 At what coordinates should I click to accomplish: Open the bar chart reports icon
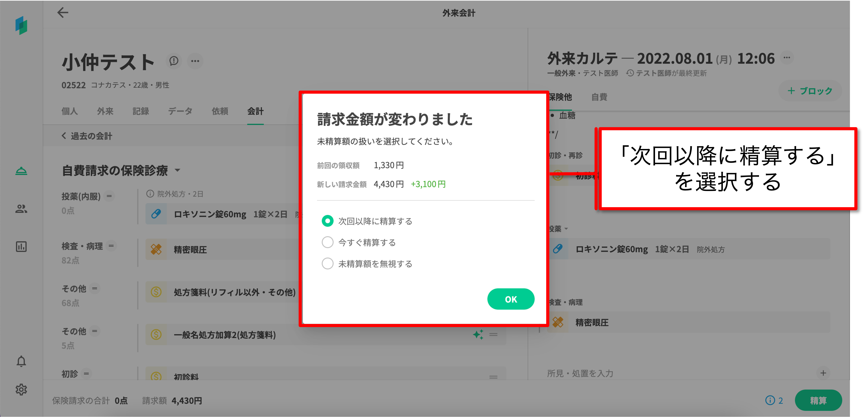(21, 246)
